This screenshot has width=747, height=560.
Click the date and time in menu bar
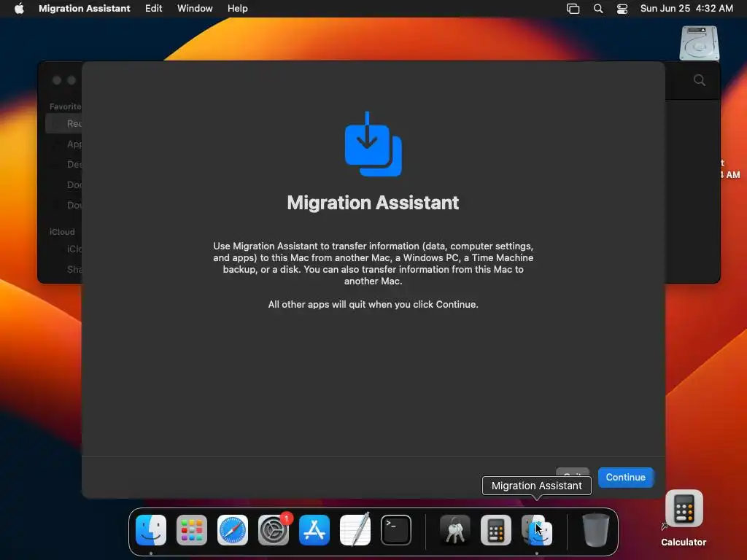(x=686, y=8)
